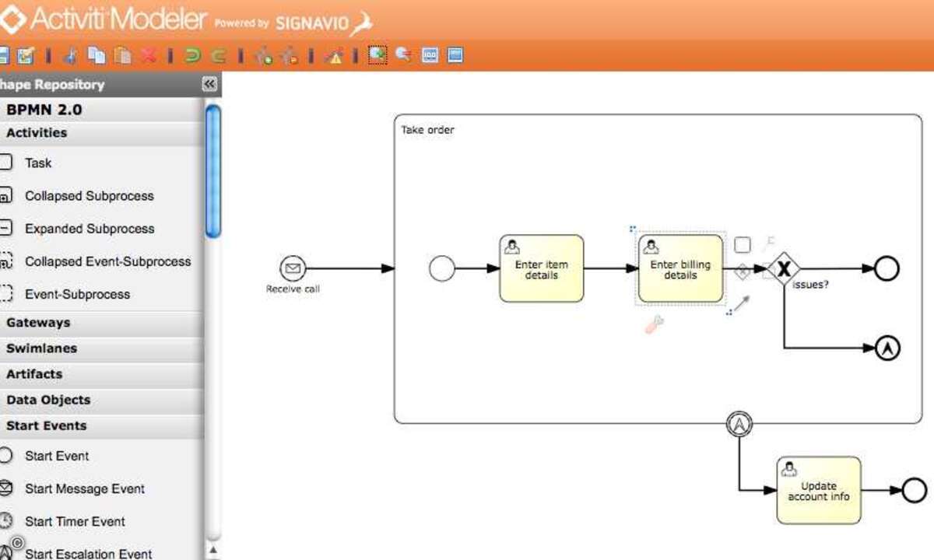Click the shape repository vertical scrollbar
The image size is (934, 560).
(212, 171)
